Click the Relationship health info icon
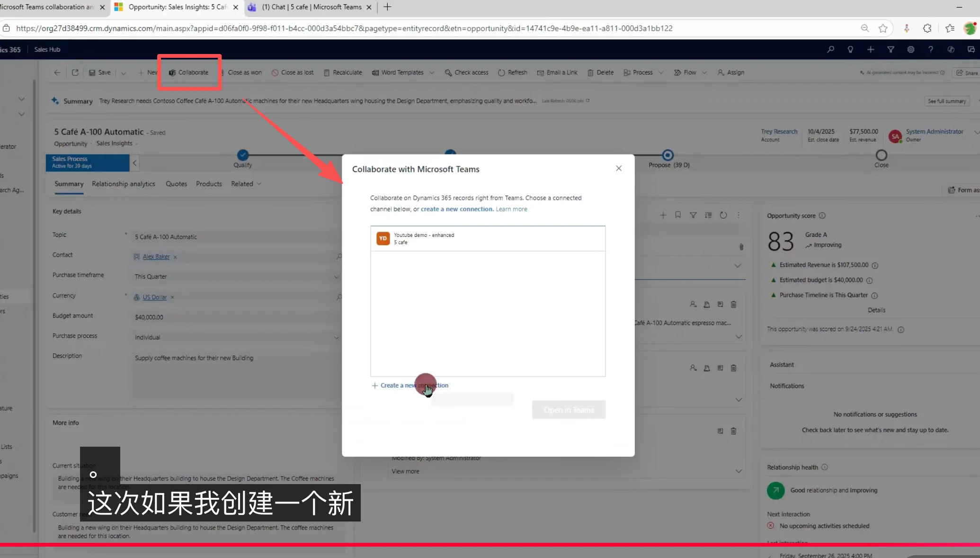 click(825, 468)
